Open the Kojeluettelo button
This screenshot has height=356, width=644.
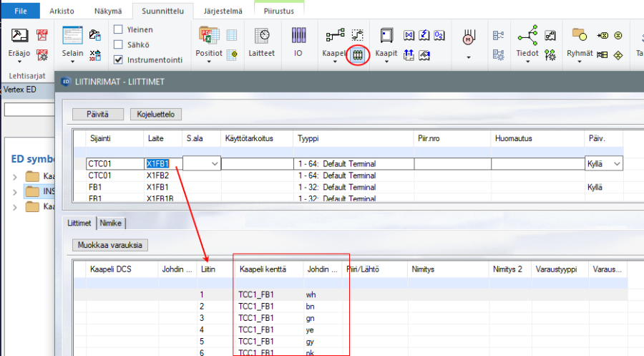tap(157, 114)
